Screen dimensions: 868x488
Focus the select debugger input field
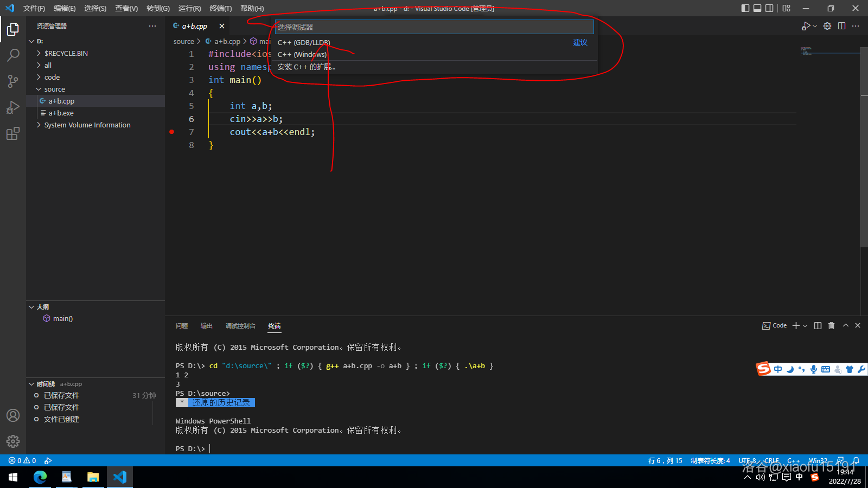click(435, 27)
